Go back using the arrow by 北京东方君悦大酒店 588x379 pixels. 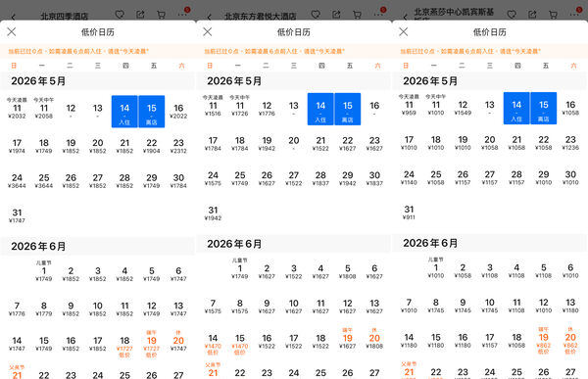click(210, 17)
